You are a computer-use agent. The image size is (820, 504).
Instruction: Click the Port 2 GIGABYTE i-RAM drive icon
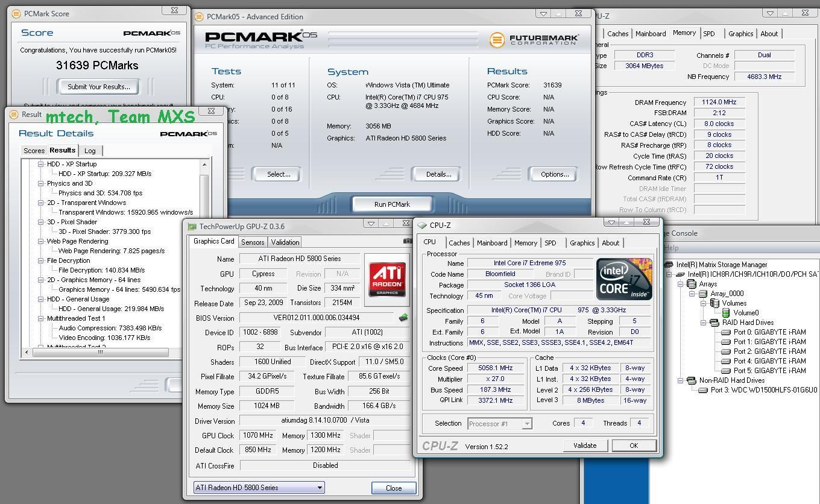pyautogui.click(x=726, y=351)
